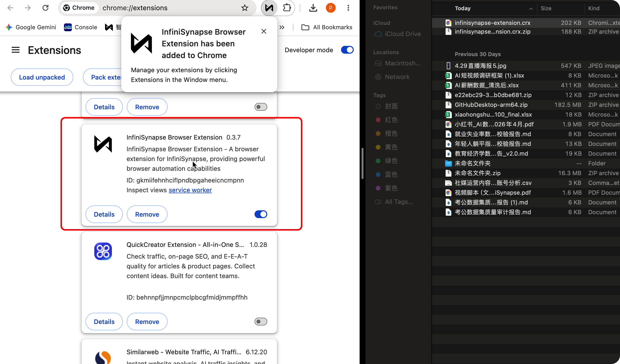Toggle sort order arrow on Today column in Finder
The width and height of the screenshot is (620, 364).
(x=531, y=9)
